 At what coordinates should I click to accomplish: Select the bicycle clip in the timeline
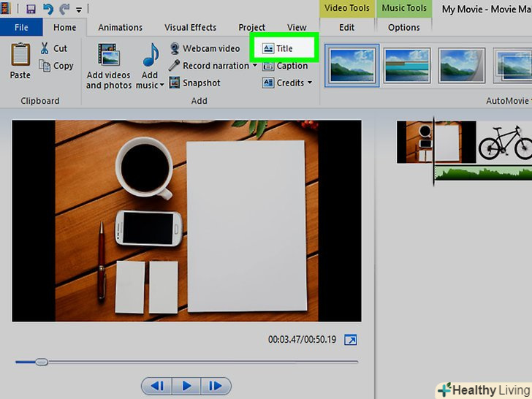[504, 142]
